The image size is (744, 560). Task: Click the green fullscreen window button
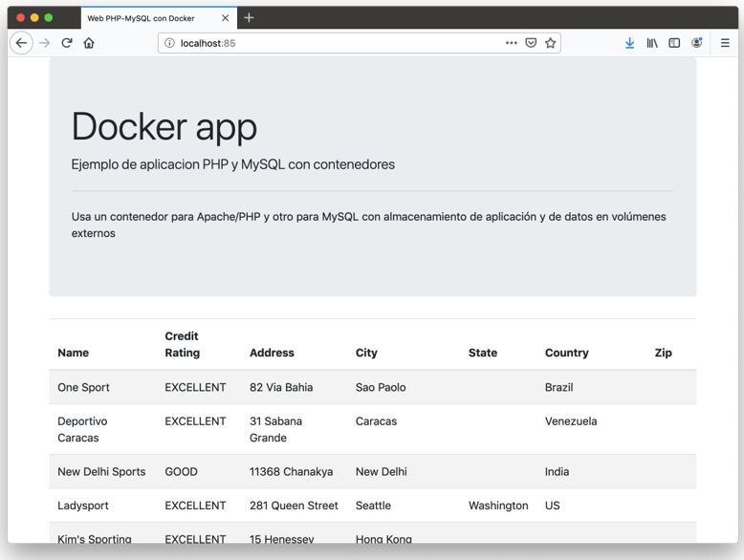[x=48, y=18]
